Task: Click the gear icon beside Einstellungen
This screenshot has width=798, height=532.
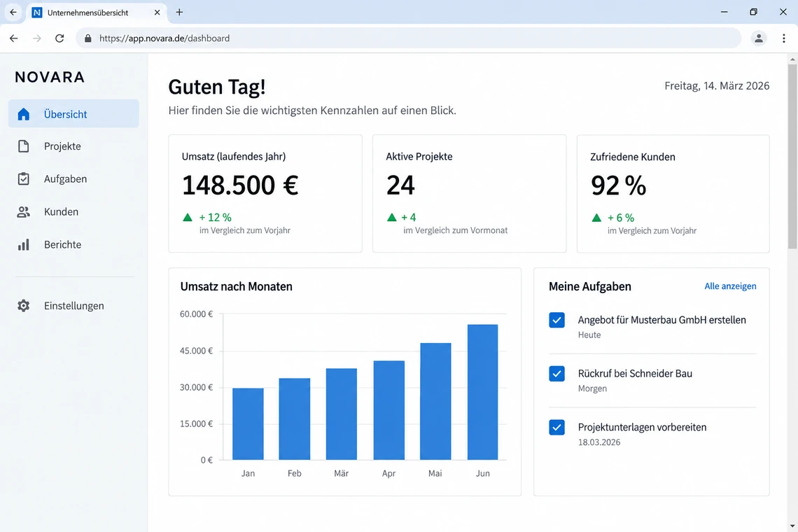Action: click(23, 305)
